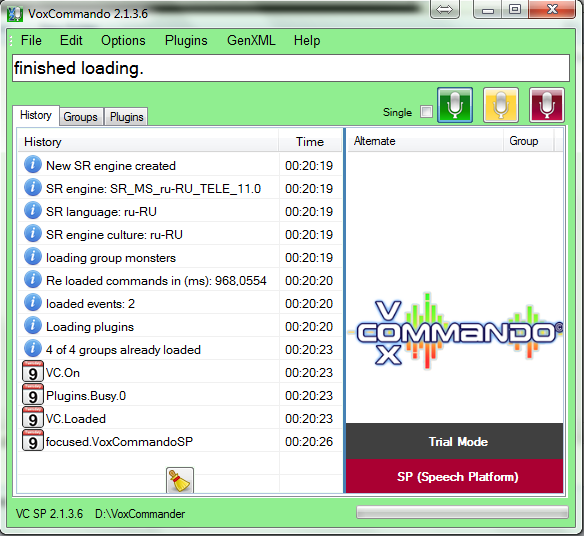Select row 'SR language: ru-RU'

[x=180, y=211]
